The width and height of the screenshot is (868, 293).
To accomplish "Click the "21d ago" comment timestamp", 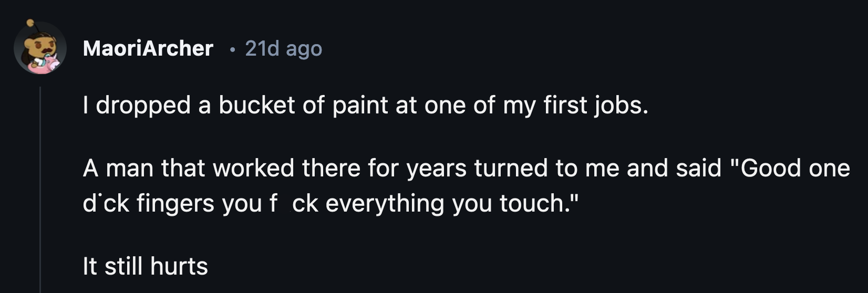I will [283, 48].
